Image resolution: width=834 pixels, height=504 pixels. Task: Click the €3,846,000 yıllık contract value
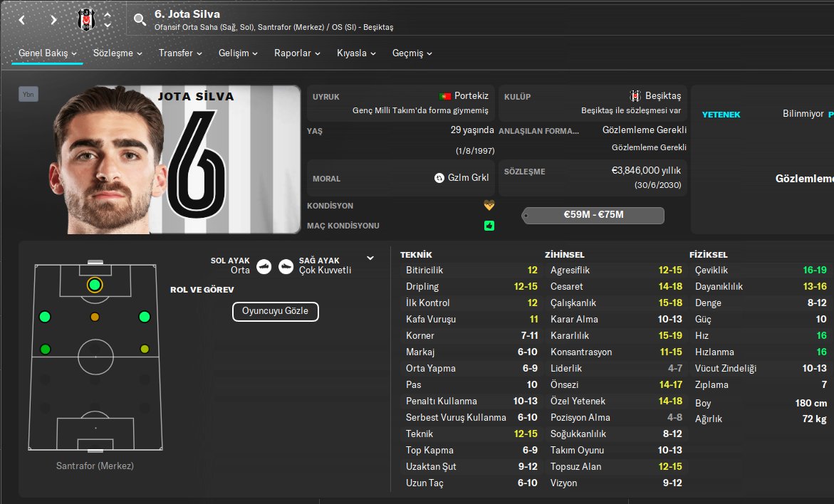tap(646, 171)
